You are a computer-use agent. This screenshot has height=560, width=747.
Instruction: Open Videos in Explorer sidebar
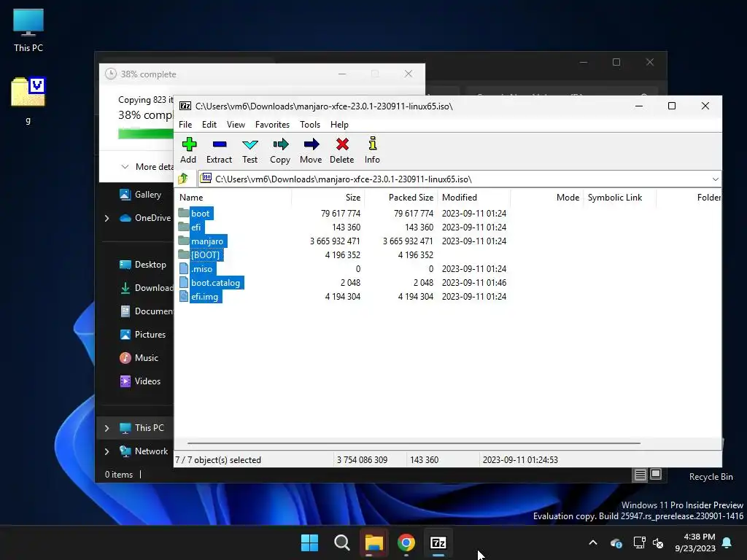tap(140, 381)
